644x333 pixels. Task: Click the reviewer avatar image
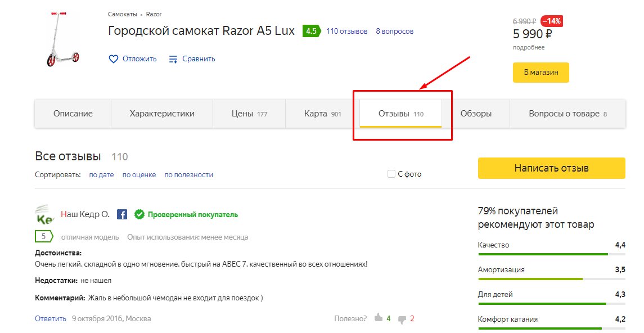click(44, 214)
